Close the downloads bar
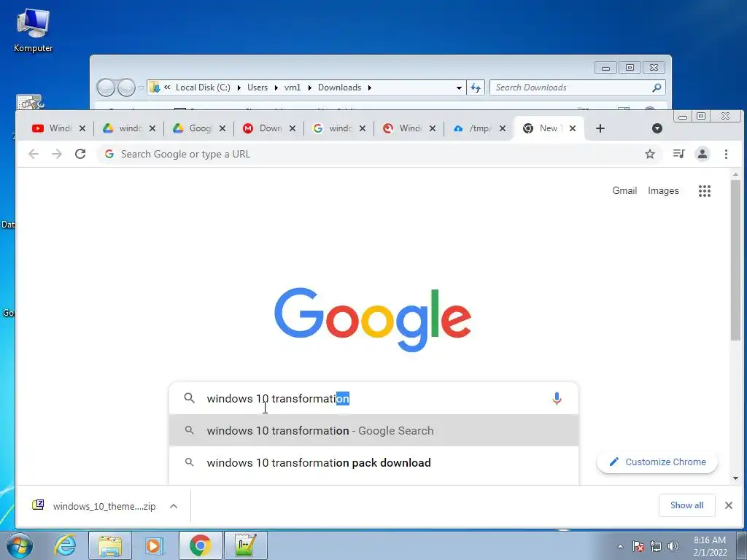The height and width of the screenshot is (560, 747). [729, 505]
